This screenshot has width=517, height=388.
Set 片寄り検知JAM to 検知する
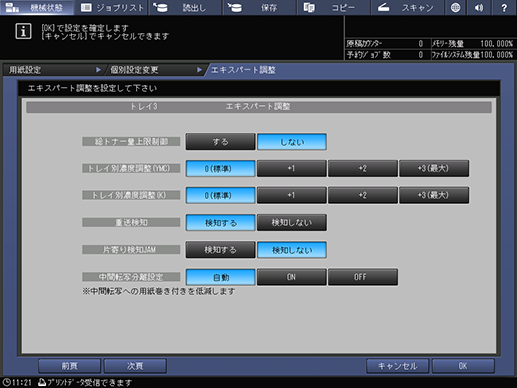(220, 250)
